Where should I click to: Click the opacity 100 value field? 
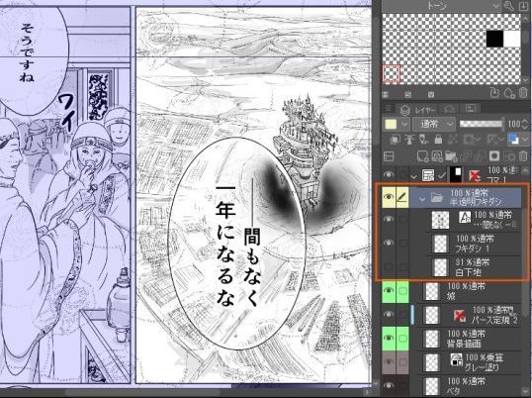pyautogui.click(x=513, y=124)
